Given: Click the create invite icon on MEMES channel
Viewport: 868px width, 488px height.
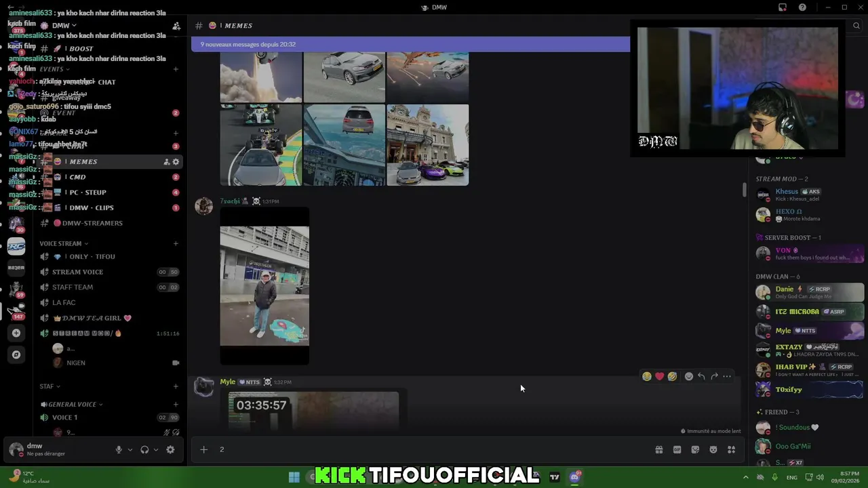Looking at the screenshot, I should [x=166, y=162].
